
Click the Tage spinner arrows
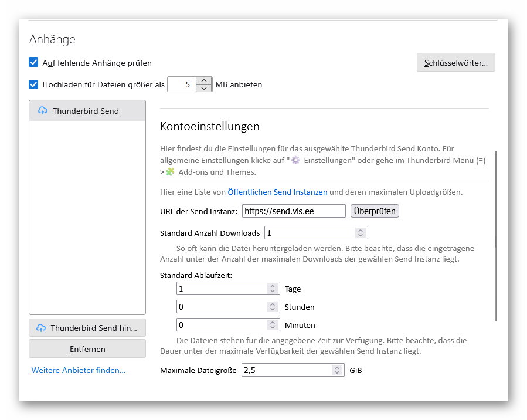[x=273, y=289]
